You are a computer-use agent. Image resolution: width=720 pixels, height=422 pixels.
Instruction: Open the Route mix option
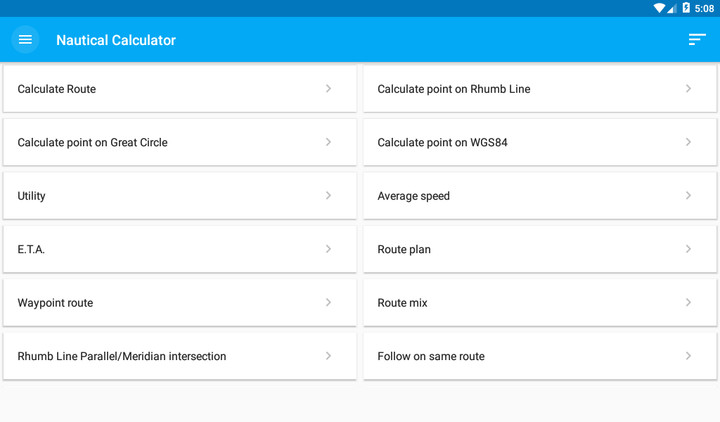[402, 303]
